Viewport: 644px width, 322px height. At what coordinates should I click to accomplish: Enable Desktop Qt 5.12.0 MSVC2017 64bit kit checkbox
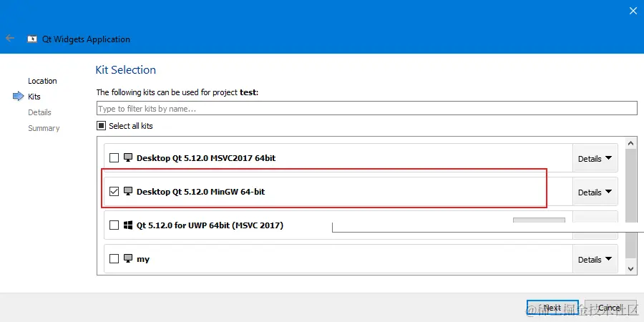pos(114,157)
